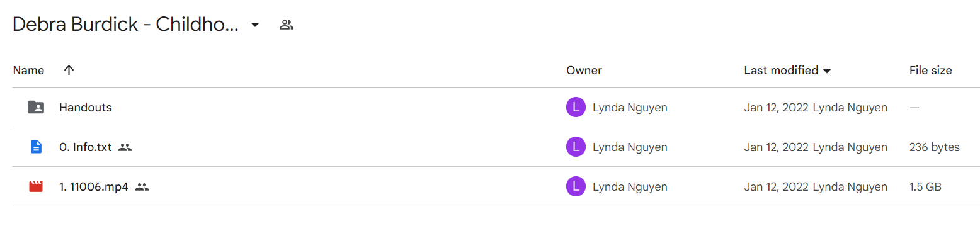Select the 1.5 GB file size cell

925,187
